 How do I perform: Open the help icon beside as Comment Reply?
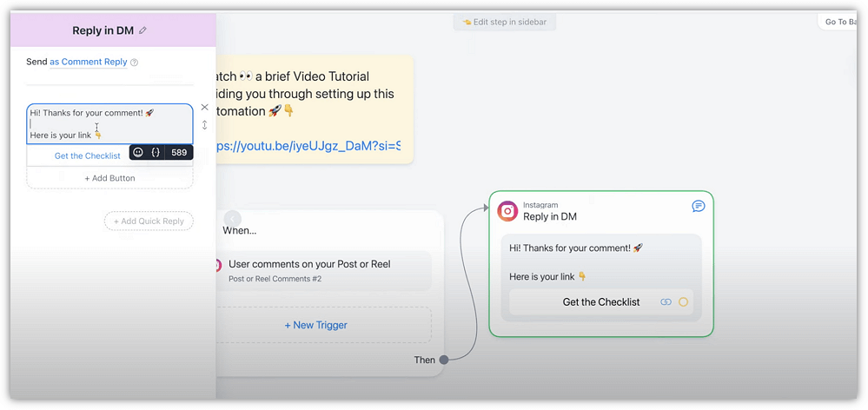134,63
